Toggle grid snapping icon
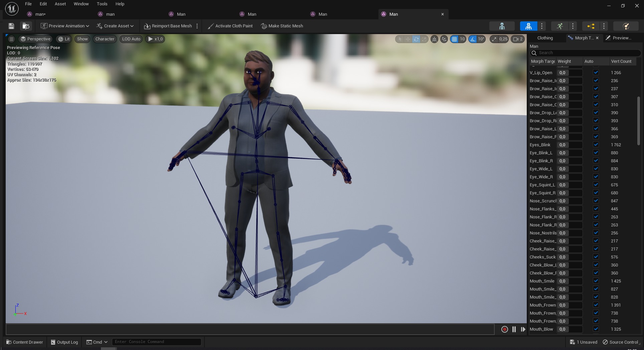 tap(454, 39)
